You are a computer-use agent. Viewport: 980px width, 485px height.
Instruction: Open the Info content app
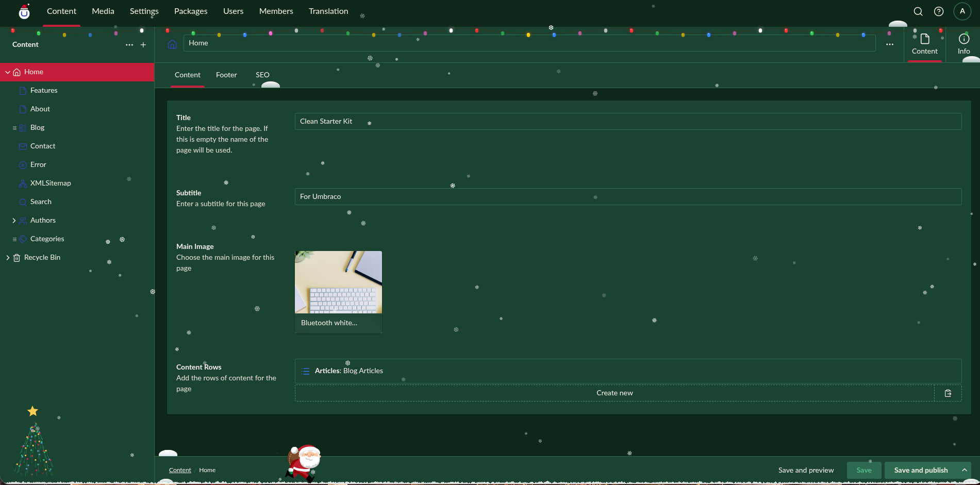coord(964,44)
